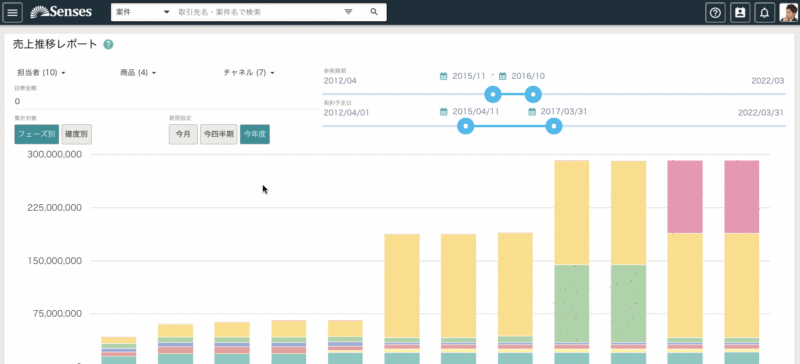
Task: Click the 2022/03 range maximum label
Action: click(767, 81)
